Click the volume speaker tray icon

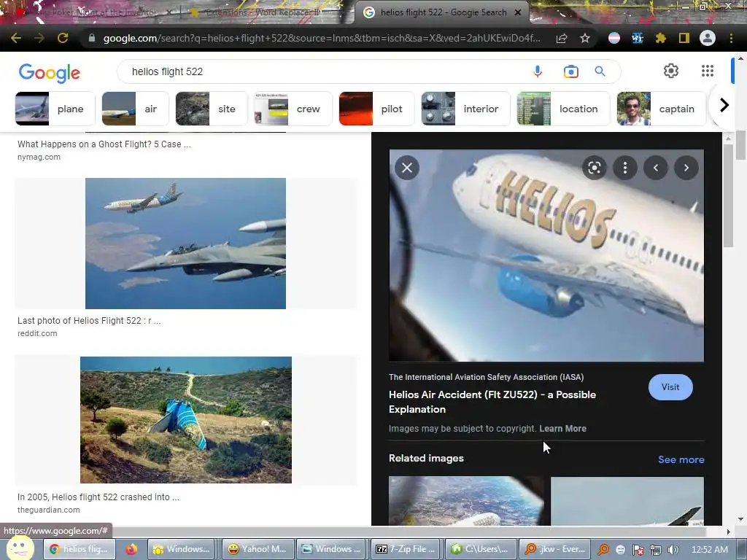[673, 550]
